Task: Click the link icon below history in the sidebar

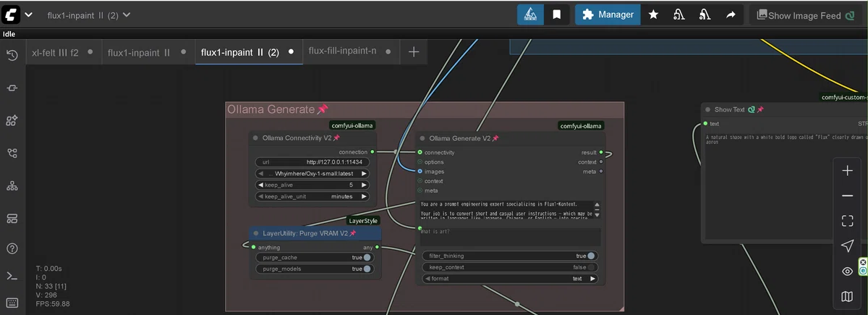Action: pos(12,88)
